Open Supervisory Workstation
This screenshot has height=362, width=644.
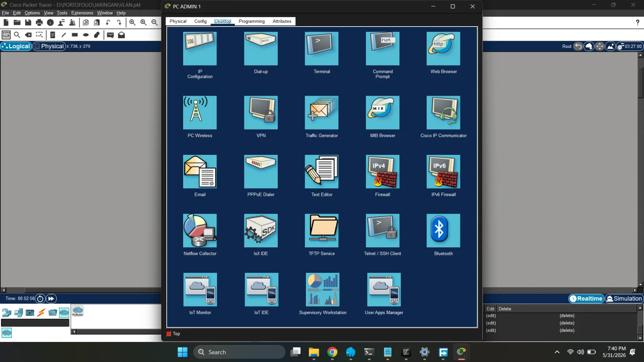click(x=322, y=290)
